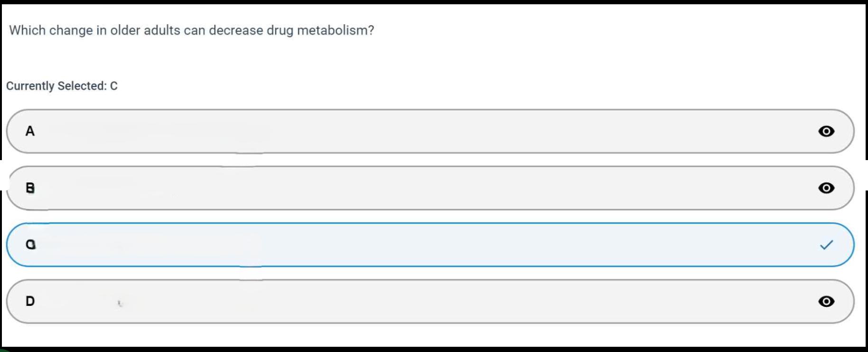This screenshot has width=868, height=352.
Task: Click the word "Currently" above the options
Action: pyautogui.click(x=30, y=86)
